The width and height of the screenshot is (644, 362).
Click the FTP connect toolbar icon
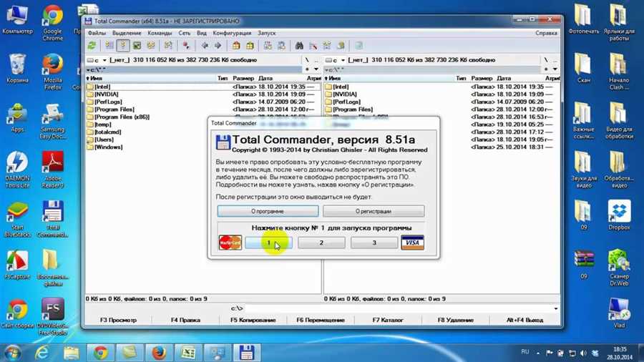click(x=268, y=46)
